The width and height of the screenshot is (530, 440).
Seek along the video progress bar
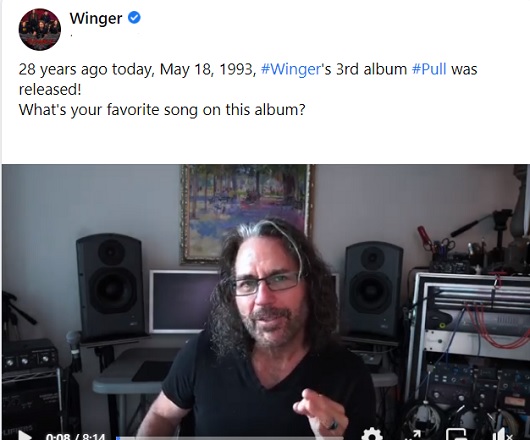point(233,438)
